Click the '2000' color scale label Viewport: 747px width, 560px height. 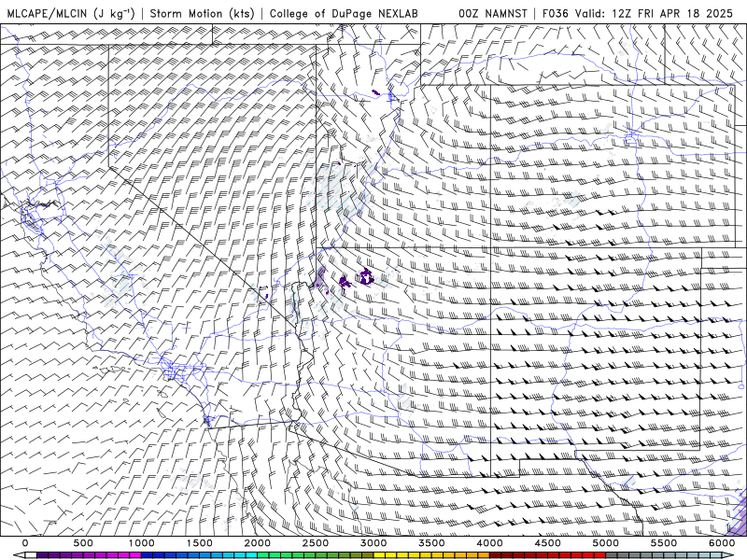[x=258, y=543]
